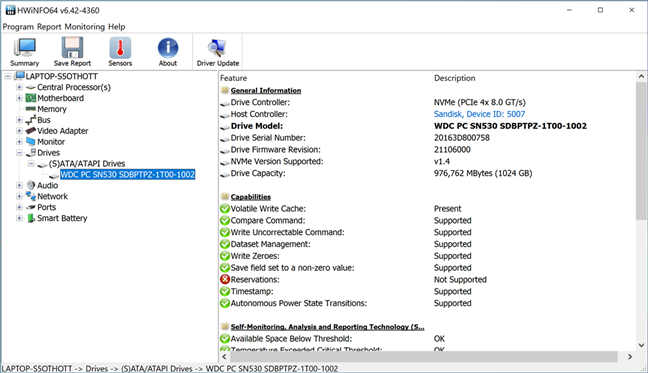Click the horizontal scroll left arrow
Viewport: 648px width, 373px height.
click(x=225, y=356)
